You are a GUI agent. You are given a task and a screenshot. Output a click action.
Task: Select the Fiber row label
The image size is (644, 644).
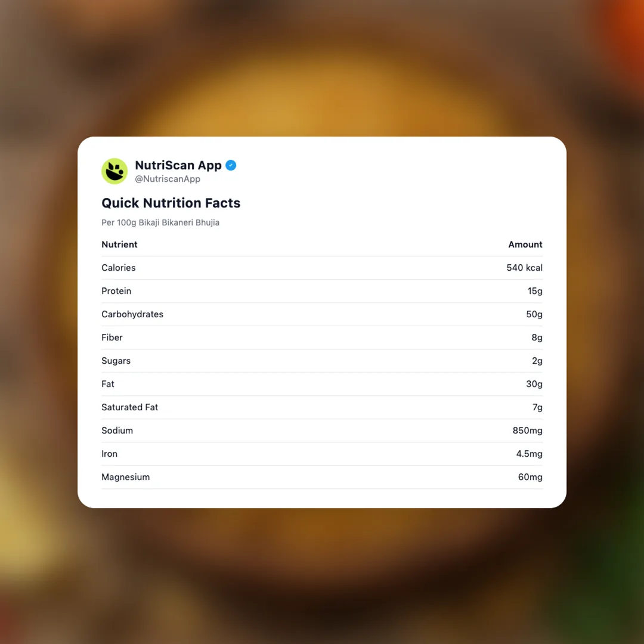[112, 338]
